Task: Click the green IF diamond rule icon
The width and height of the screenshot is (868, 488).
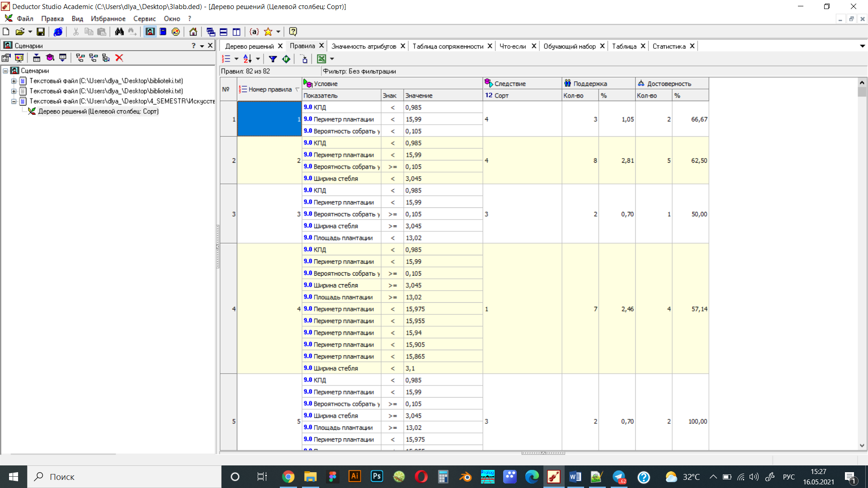Action: coord(286,59)
